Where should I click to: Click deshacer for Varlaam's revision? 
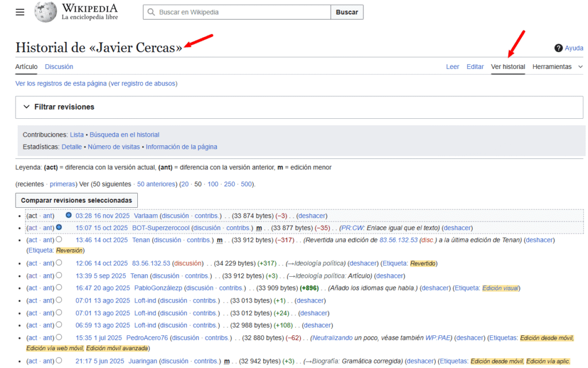click(312, 216)
